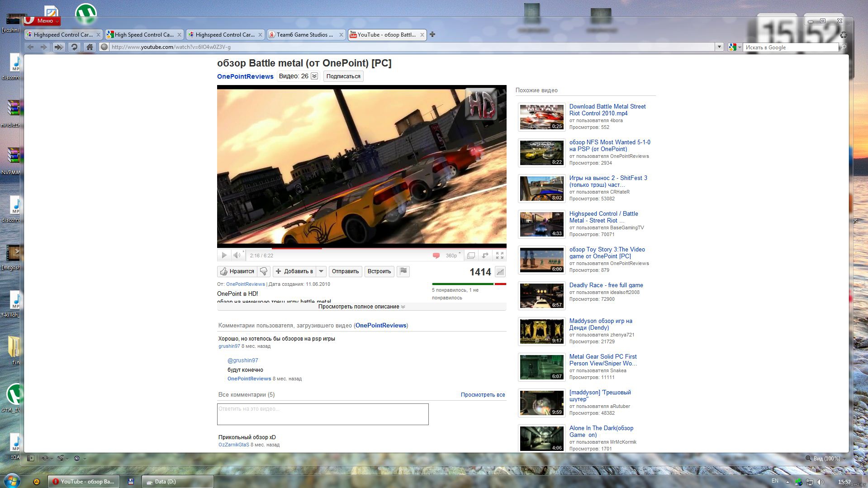Go to the Opera home page
This screenshot has width=868, height=488.
click(90, 47)
